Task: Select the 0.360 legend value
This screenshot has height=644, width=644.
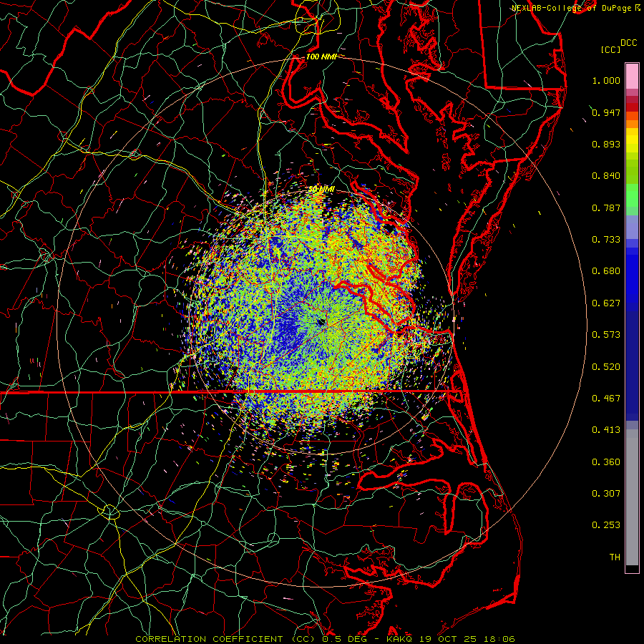Action: coord(606,462)
